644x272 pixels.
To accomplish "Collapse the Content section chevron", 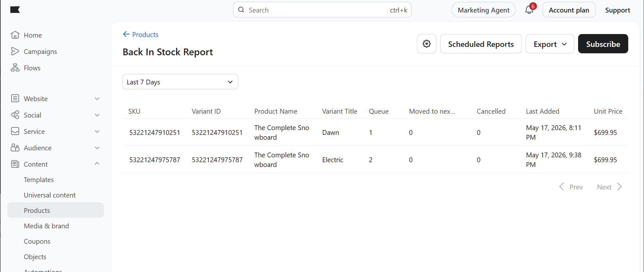I will 97,163.
